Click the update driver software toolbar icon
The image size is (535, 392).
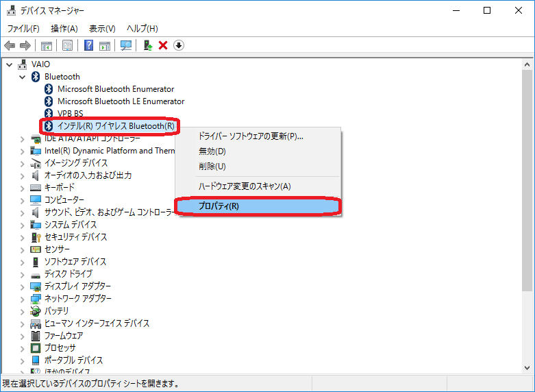148,45
